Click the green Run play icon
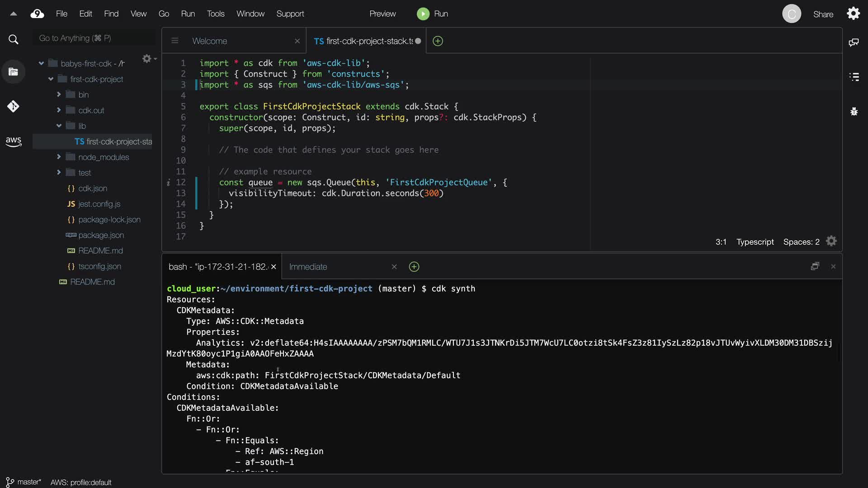 (423, 14)
